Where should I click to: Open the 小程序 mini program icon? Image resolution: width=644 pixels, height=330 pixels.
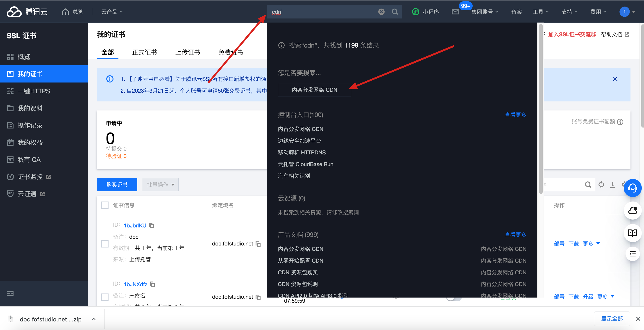coord(415,12)
